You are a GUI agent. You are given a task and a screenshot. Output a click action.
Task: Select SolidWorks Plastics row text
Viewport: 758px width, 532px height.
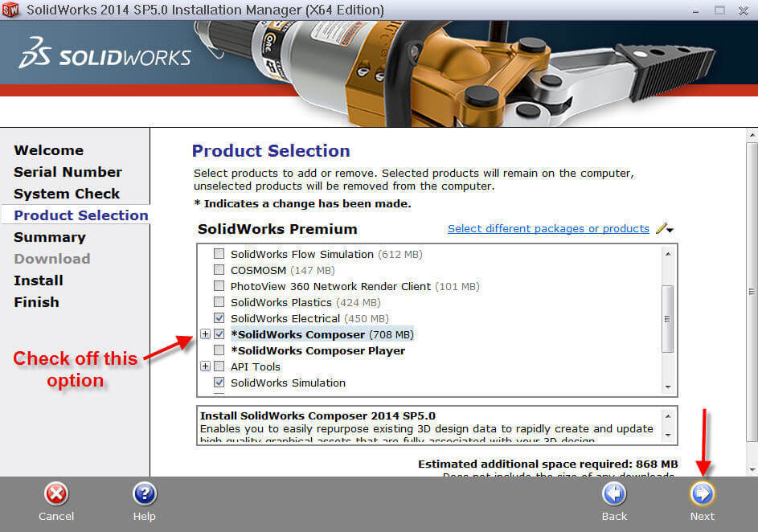(x=305, y=302)
